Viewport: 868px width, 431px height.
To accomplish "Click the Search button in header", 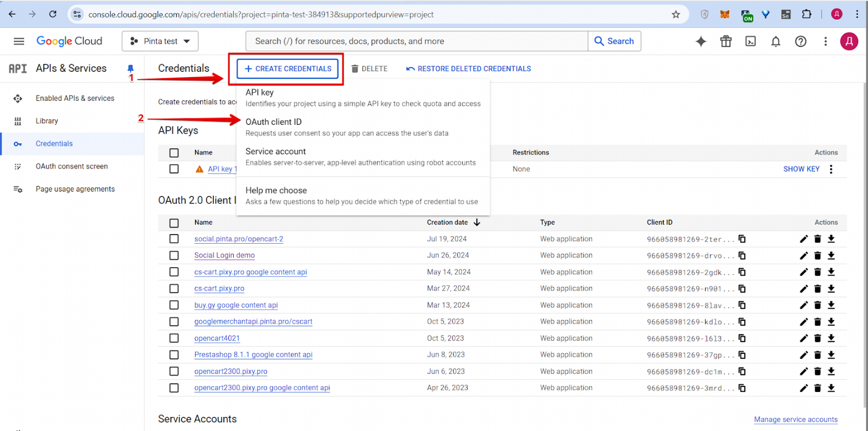I will click(614, 41).
